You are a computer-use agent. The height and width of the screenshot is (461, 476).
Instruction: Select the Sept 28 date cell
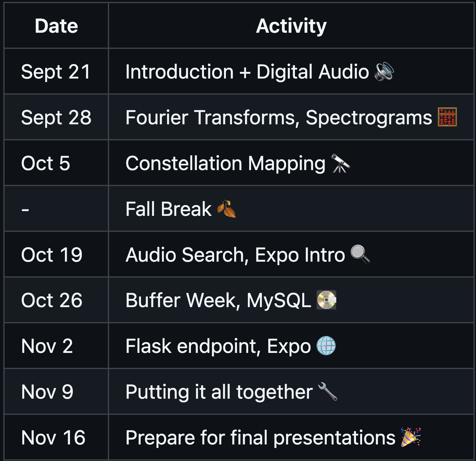pyautogui.click(x=56, y=117)
